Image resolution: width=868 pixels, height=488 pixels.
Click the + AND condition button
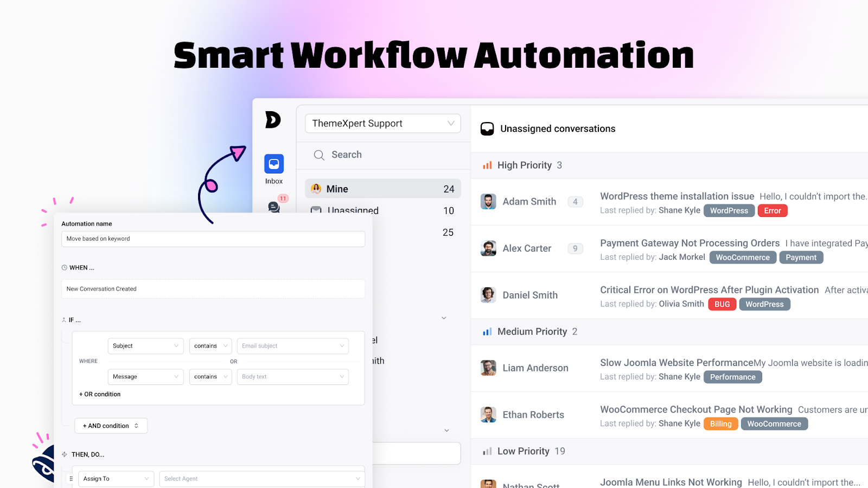point(111,426)
